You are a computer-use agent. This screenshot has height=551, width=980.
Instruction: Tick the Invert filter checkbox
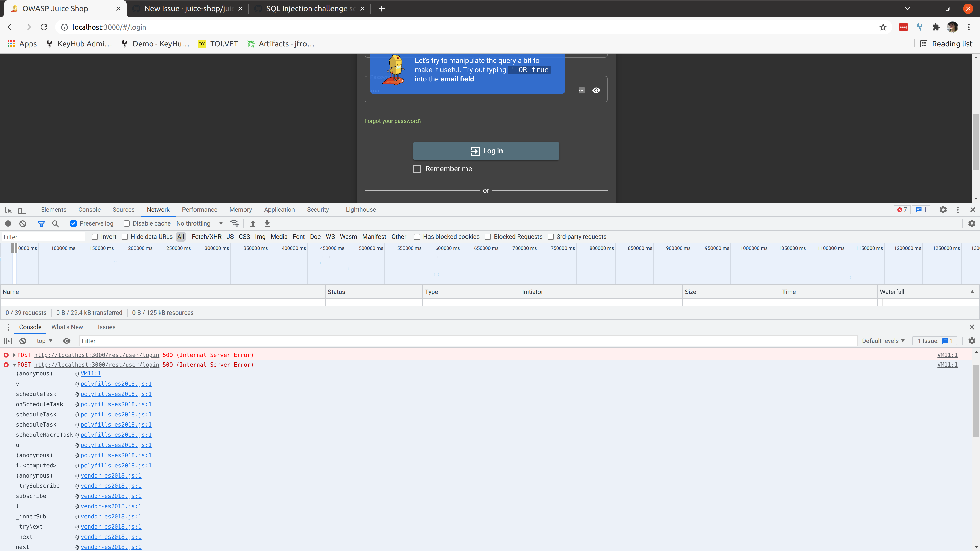click(95, 236)
